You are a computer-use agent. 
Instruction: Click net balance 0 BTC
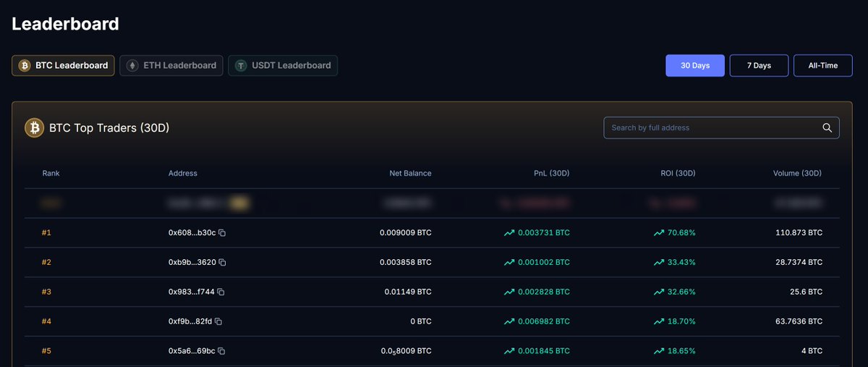point(420,321)
